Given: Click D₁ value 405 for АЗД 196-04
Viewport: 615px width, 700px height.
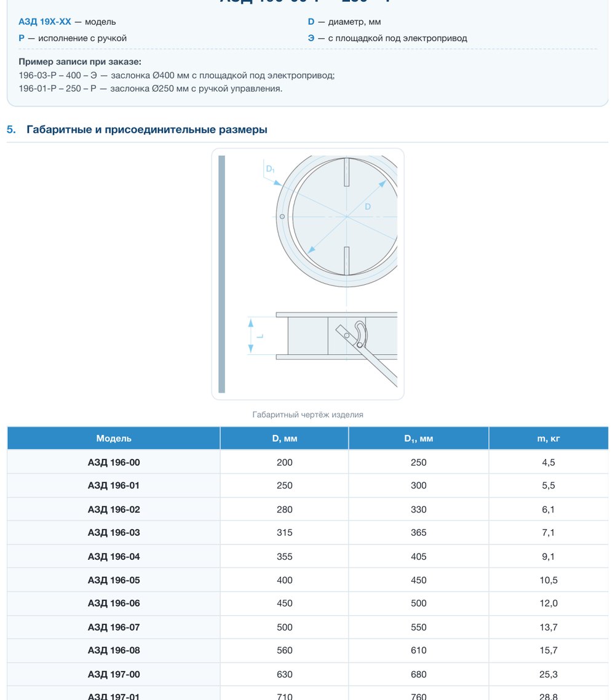Looking at the screenshot, I should tap(419, 557).
